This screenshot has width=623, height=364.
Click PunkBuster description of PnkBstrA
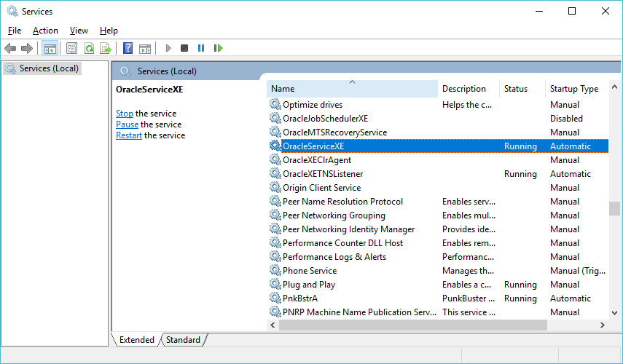click(x=469, y=298)
